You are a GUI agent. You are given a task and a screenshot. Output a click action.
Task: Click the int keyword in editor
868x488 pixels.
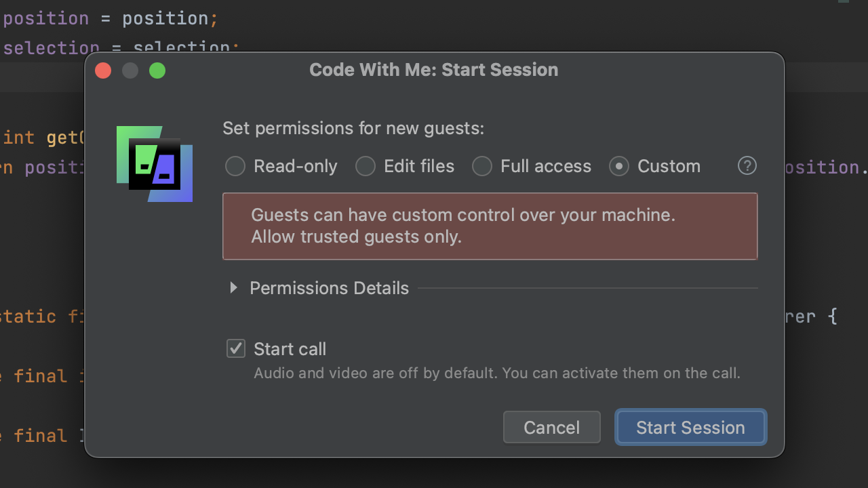(x=19, y=138)
